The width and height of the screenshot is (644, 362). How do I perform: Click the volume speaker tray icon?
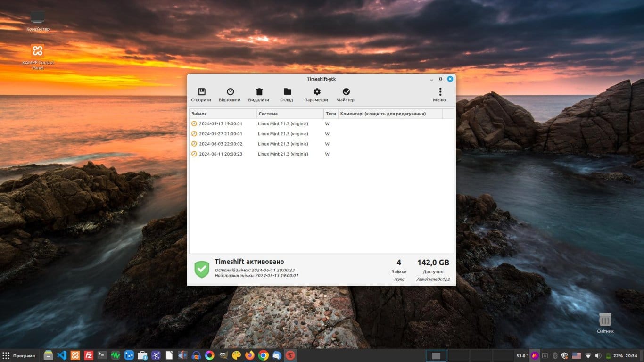tap(598, 355)
